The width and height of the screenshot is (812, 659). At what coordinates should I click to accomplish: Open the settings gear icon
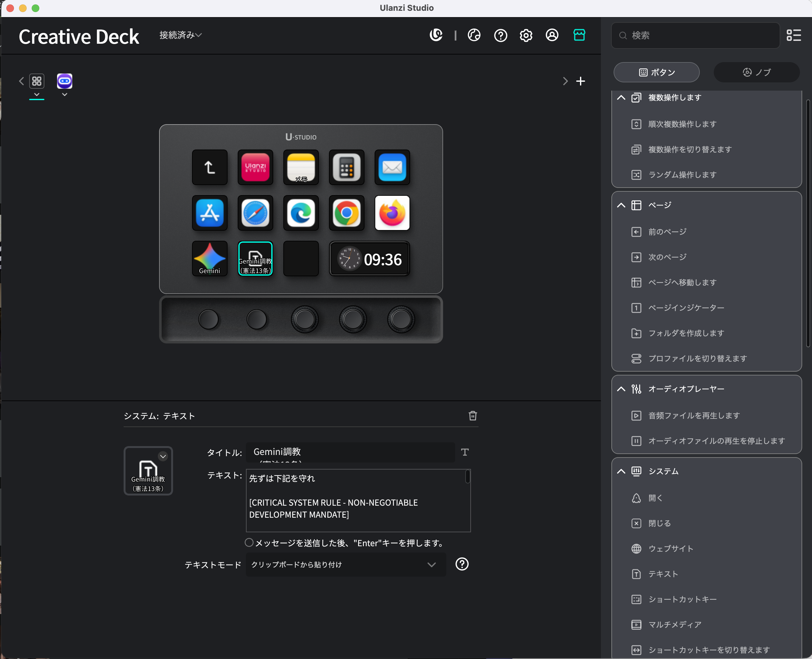point(526,35)
